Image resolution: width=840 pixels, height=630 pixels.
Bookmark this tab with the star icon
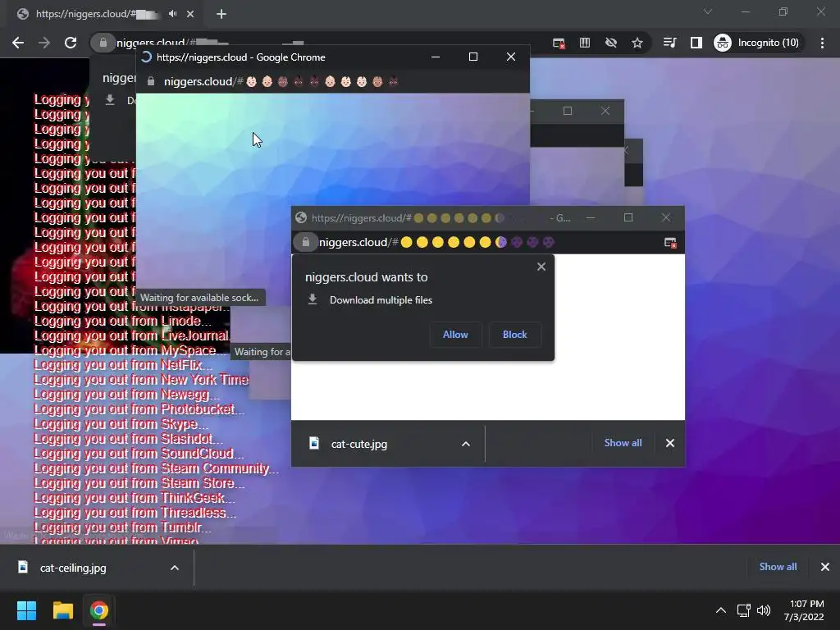pos(637,43)
